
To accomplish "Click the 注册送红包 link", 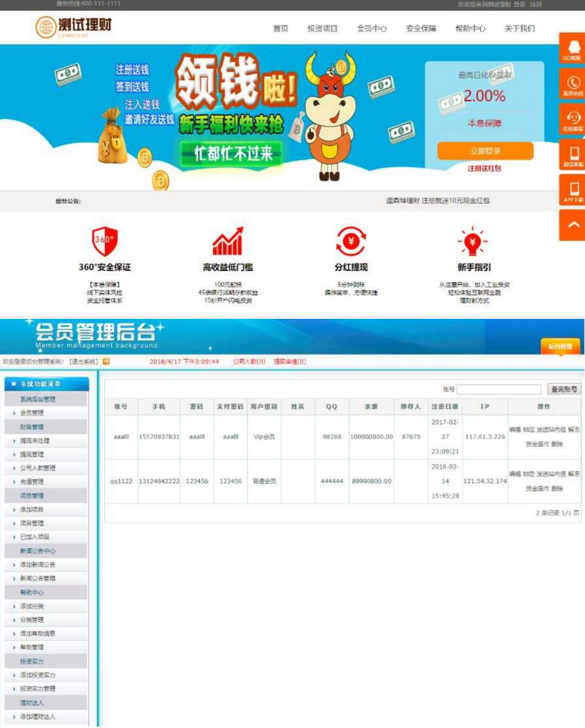I will point(485,168).
